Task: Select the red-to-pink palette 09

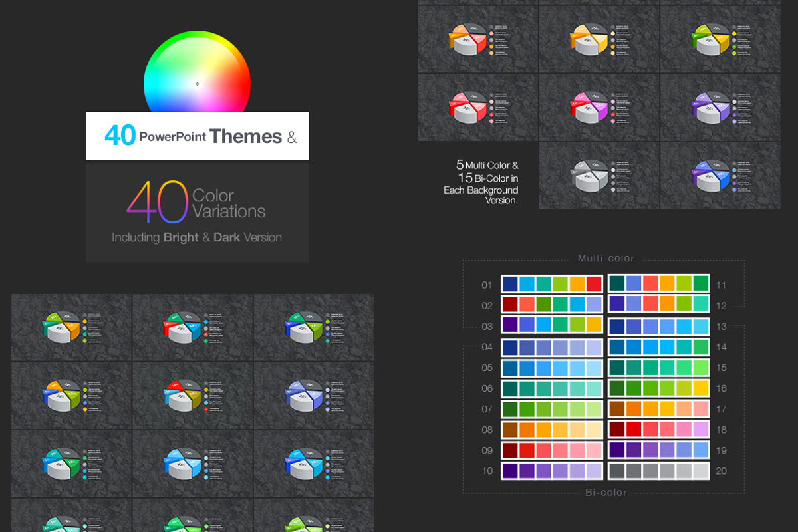Action: [552, 450]
